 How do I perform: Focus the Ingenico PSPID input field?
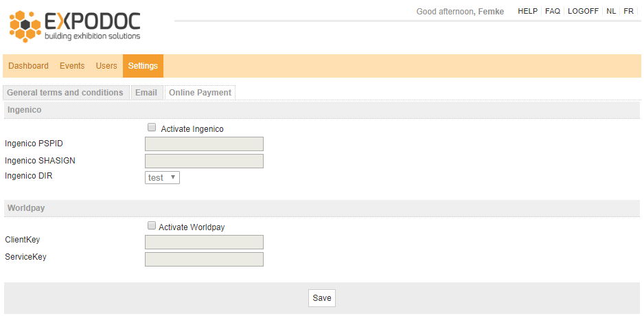204,144
